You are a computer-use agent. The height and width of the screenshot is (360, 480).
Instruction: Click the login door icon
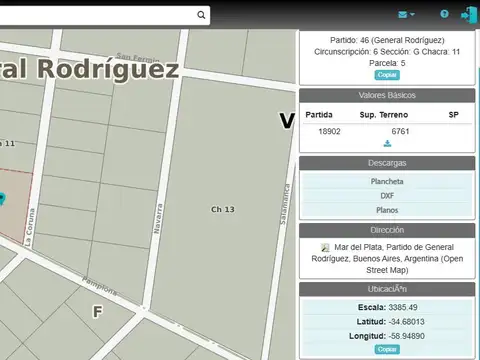coord(469,15)
